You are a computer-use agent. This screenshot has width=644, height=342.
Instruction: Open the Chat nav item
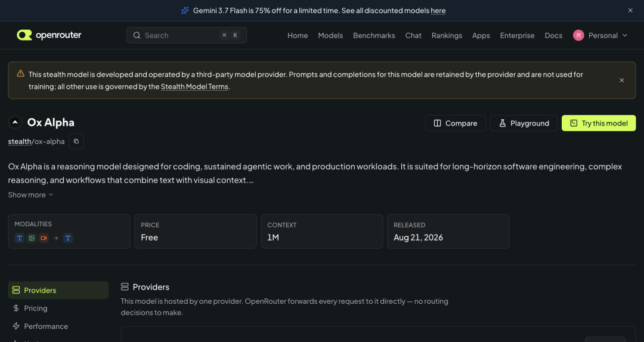pos(413,35)
